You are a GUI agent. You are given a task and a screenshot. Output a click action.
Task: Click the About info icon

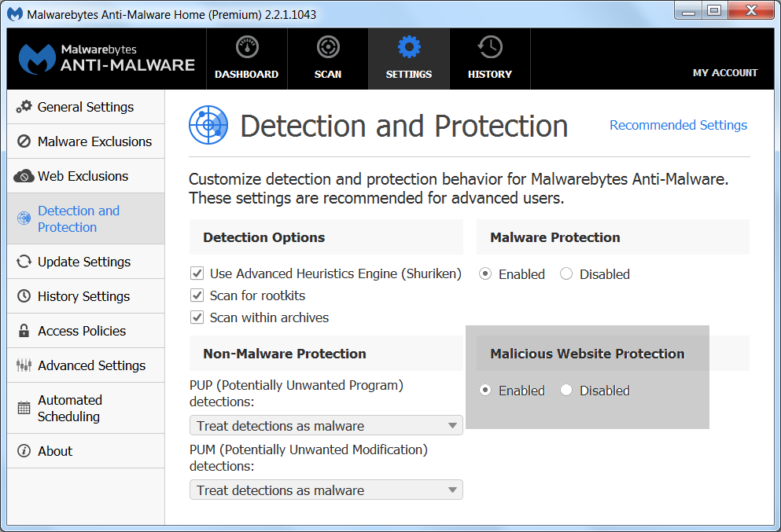(x=24, y=451)
